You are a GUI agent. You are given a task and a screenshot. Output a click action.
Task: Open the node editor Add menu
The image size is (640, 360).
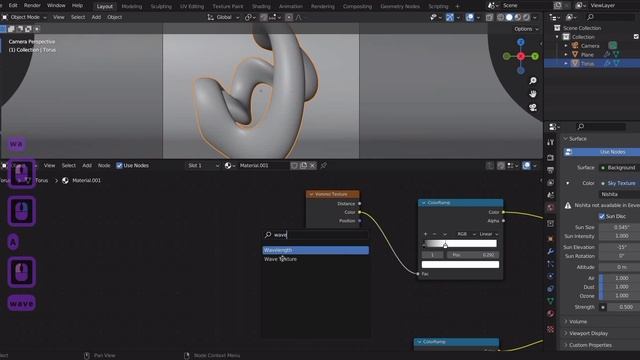(x=87, y=166)
